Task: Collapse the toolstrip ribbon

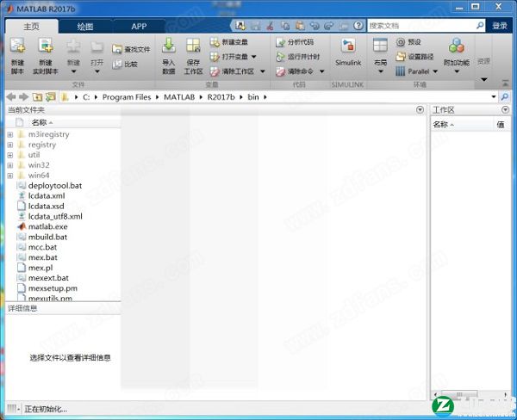Action: coord(505,83)
